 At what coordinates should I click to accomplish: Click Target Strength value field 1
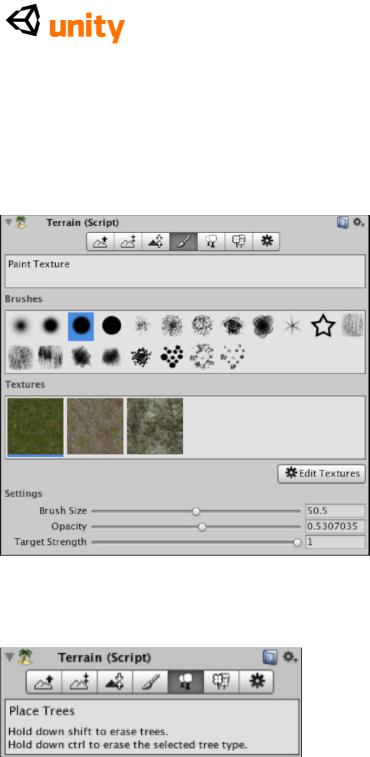335,542
